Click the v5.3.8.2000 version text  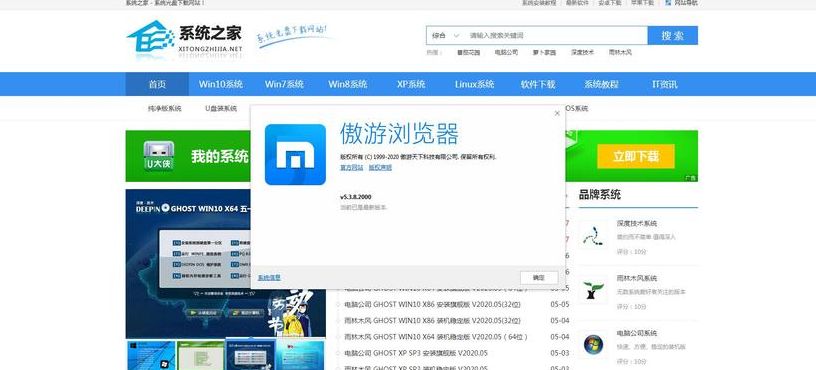[x=356, y=197]
